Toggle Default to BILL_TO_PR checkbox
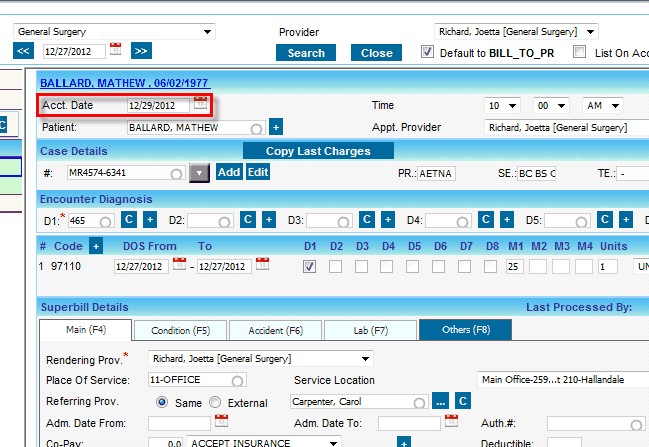 pos(428,52)
